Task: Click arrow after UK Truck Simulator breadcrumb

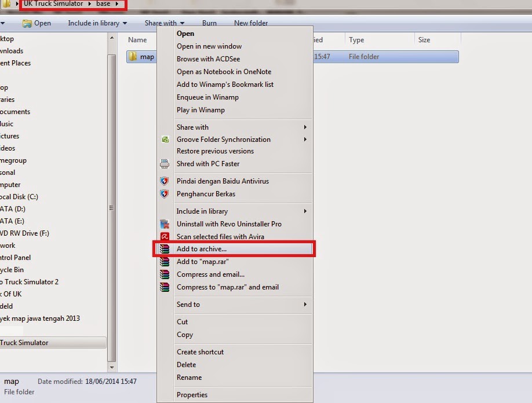Action: (90, 3)
